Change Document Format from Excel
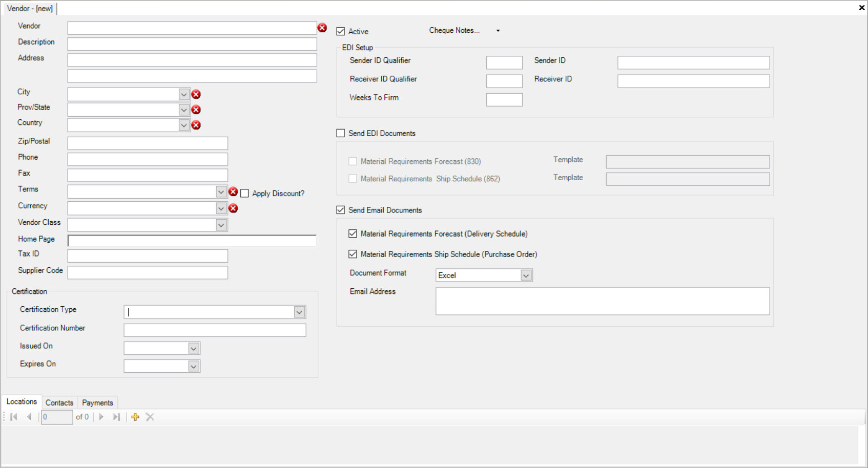The height and width of the screenshot is (468, 868). [x=526, y=275]
